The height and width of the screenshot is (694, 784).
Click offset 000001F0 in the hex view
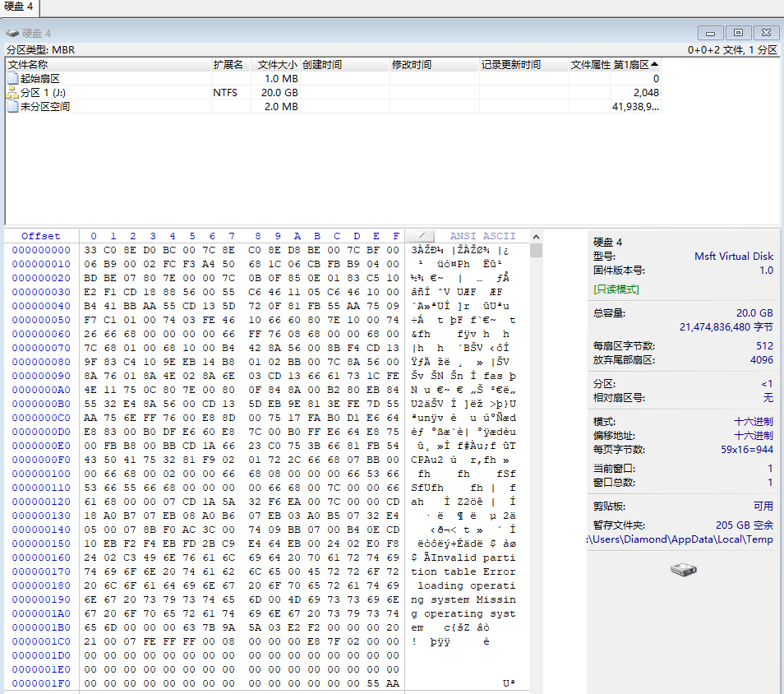[x=41, y=683]
